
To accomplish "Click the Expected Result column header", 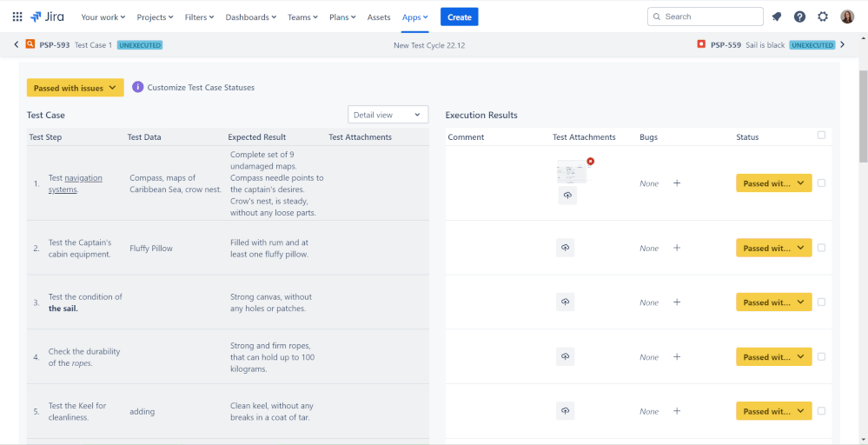I will [257, 136].
